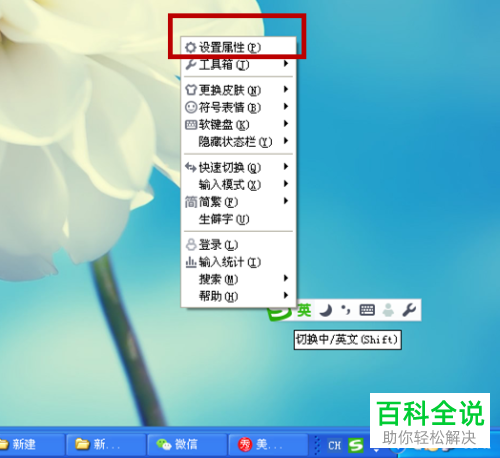Open the 美... taskbar button
This screenshot has height=458, width=500.
coord(268,444)
